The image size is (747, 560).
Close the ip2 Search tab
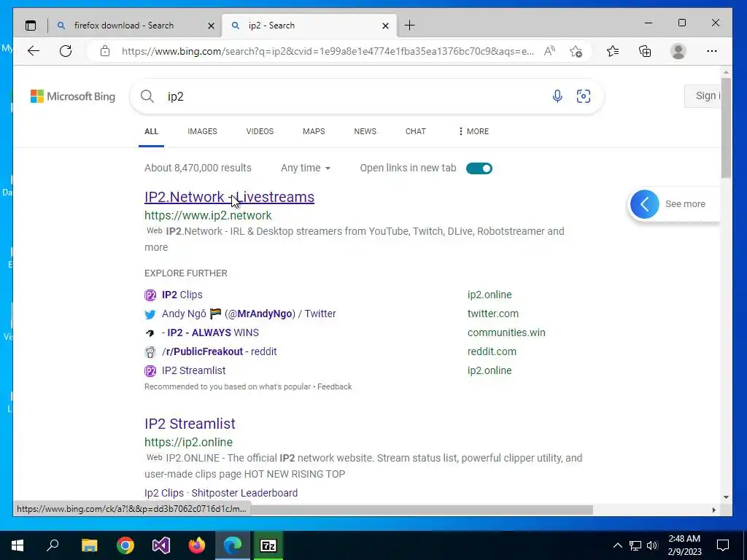tap(385, 26)
